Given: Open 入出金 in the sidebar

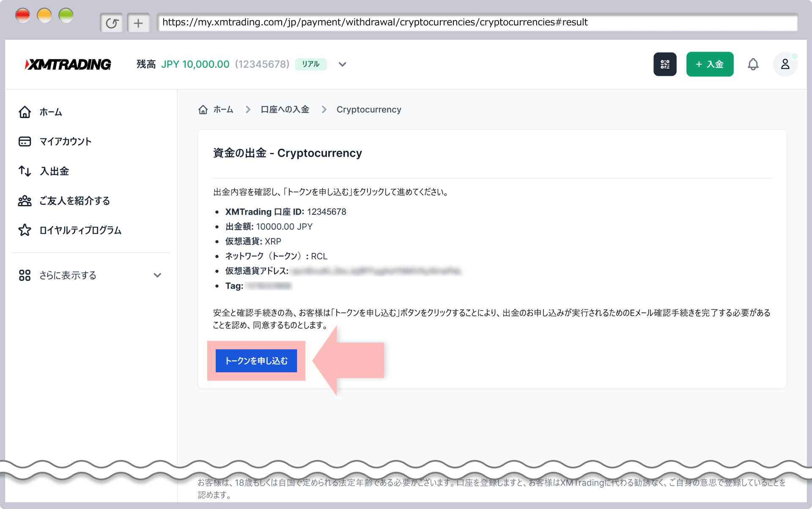Looking at the screenshot, I should (x=54, y=171).
